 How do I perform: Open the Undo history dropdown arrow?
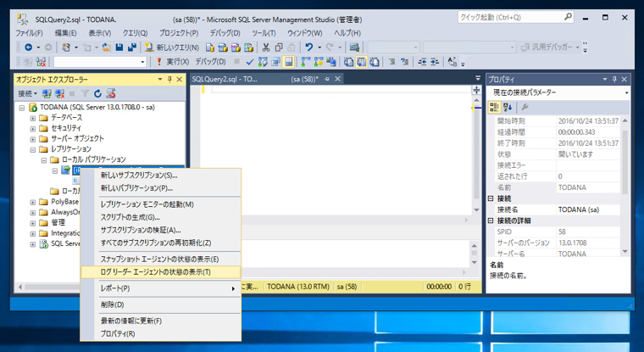pyautogui.click(x=319, y=47)
